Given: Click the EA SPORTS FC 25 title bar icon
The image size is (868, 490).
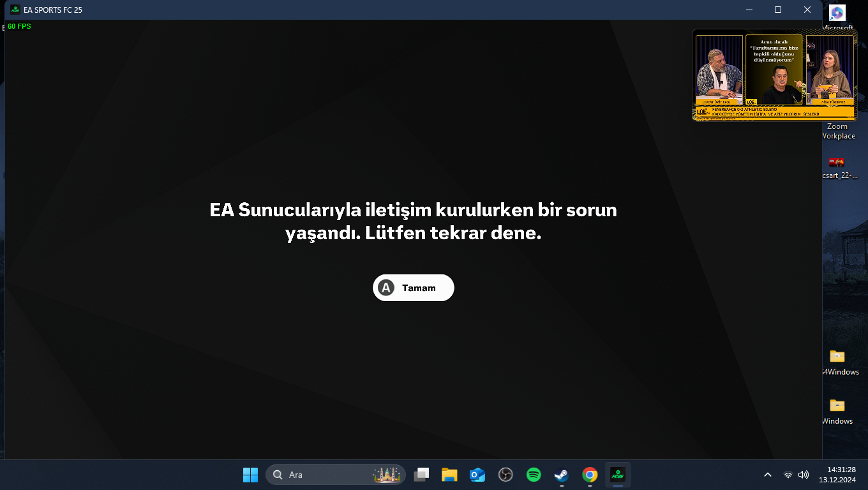Looking at the screenshot, I should point(15,10).
